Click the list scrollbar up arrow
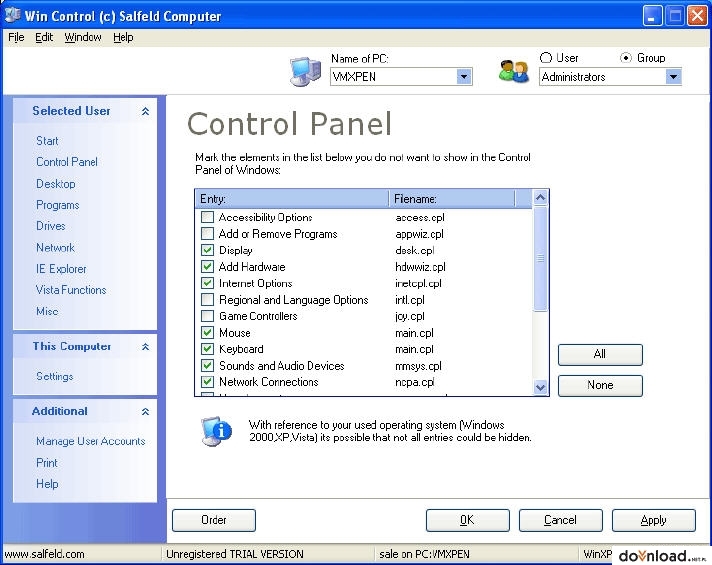The width and height of the screenshot is (712, 565). pyautogui.click(x=540, y=198)
